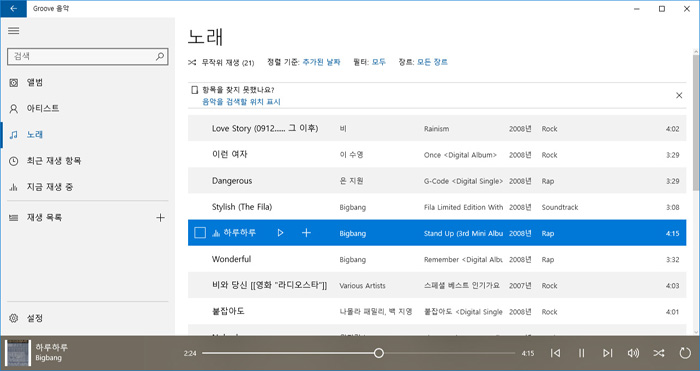This screenshot has width=700, height=371.
Task: Click the person icon beside 아티스트
Action: coord(14,108)
